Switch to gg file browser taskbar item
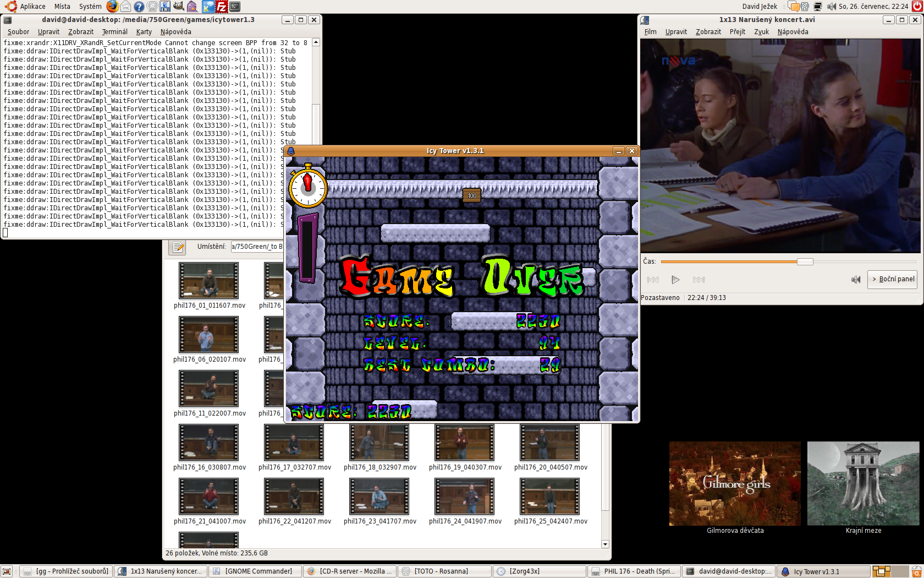Screen dimensions: 924x578 coord(67,571)
